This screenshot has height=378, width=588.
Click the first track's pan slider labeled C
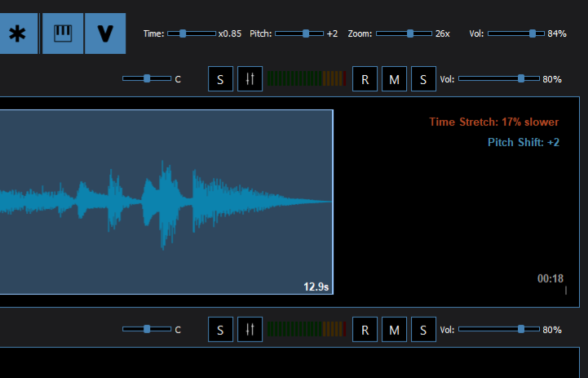tap(147, 79)
